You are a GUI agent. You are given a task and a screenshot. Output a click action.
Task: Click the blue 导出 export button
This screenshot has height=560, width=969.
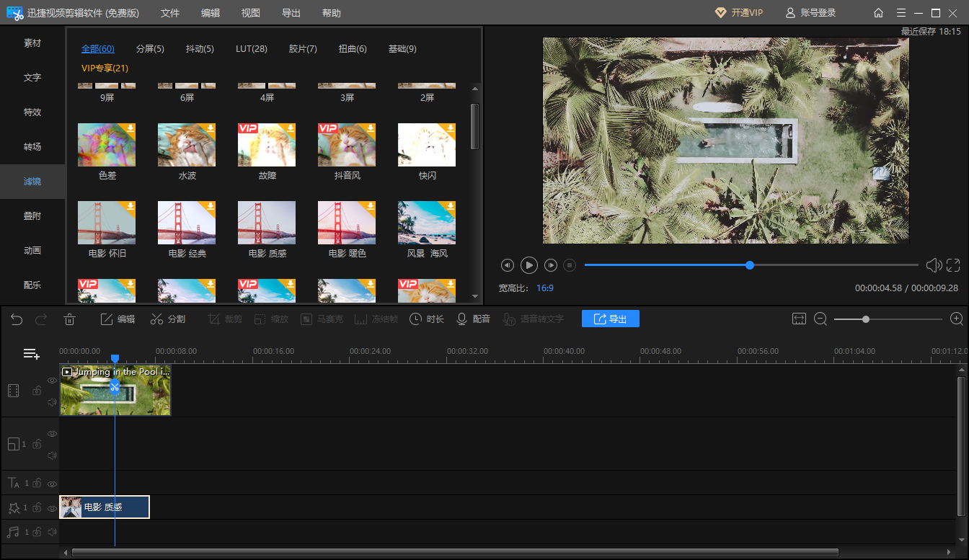coord(610,319)
